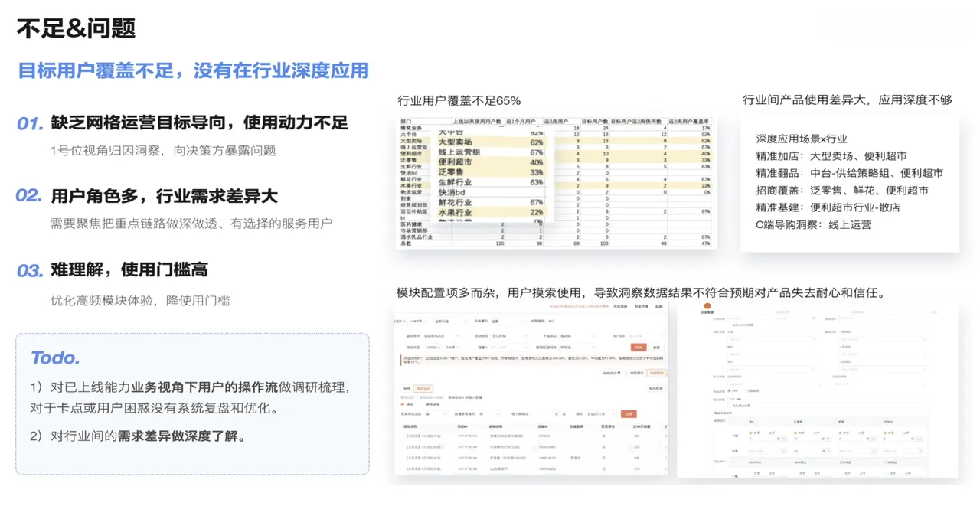Click the 网格筛选 funnel filter control

(x=612, y=373)
